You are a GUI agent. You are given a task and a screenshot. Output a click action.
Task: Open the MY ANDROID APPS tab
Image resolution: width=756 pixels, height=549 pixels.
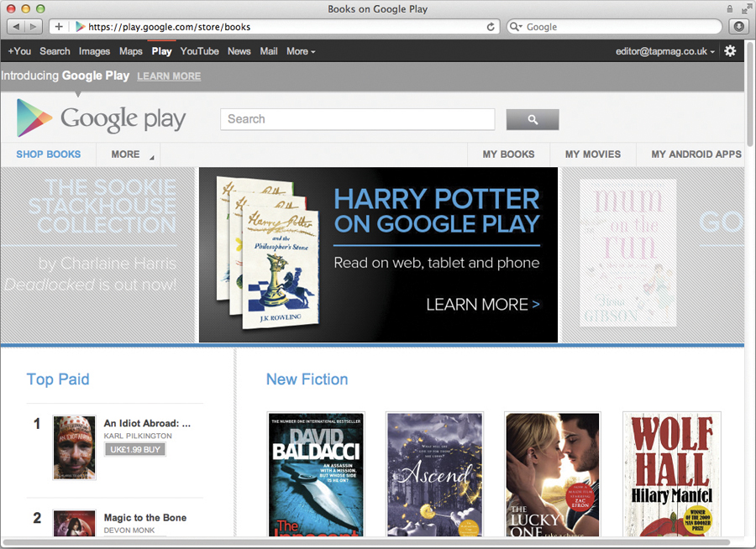[696, 154]
